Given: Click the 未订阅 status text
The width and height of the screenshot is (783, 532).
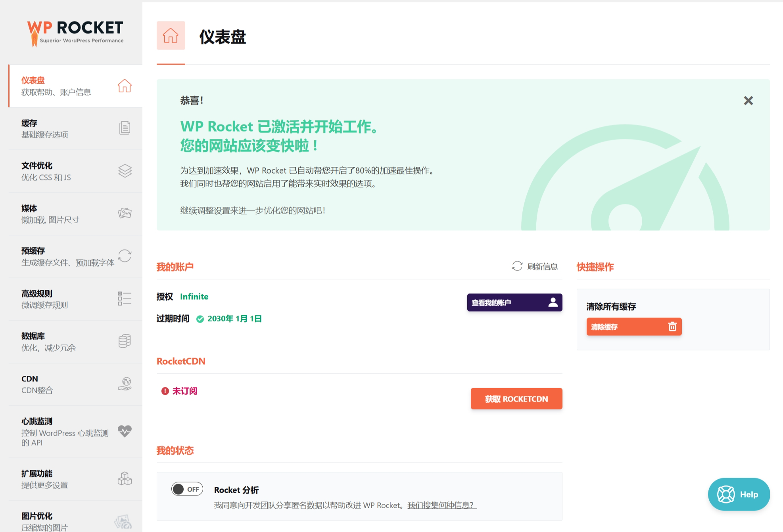Looking at the screenshot, I should click(x=185, y=391).
